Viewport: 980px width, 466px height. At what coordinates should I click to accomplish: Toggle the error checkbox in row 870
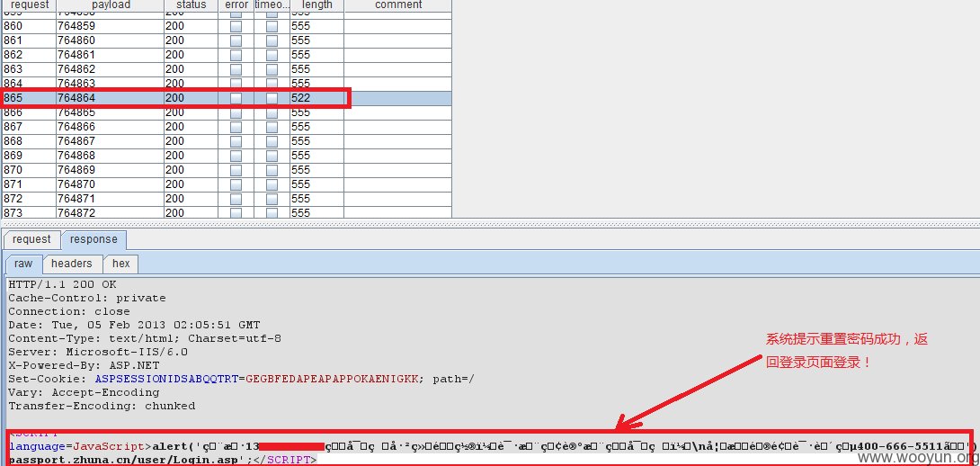click(236, 170)
